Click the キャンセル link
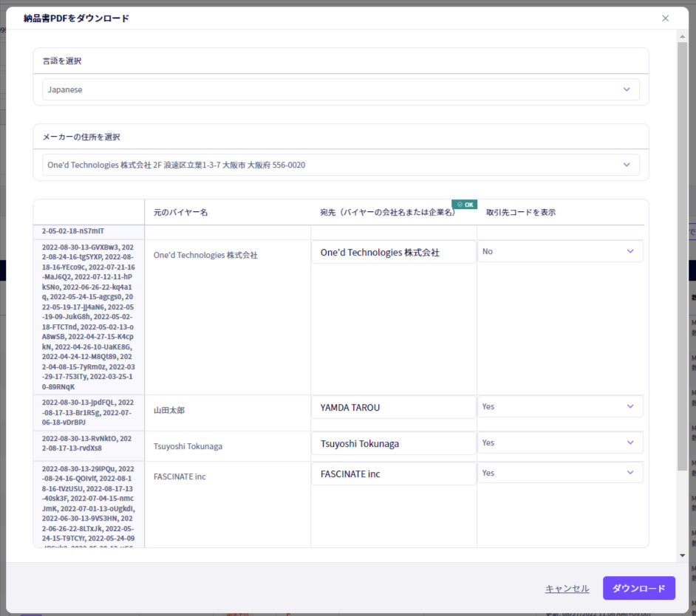This screenshot has height=616, width=696. pos(567,589)
